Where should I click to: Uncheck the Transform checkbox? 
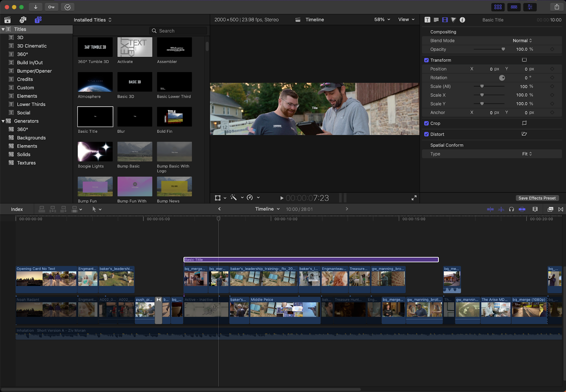426,60
